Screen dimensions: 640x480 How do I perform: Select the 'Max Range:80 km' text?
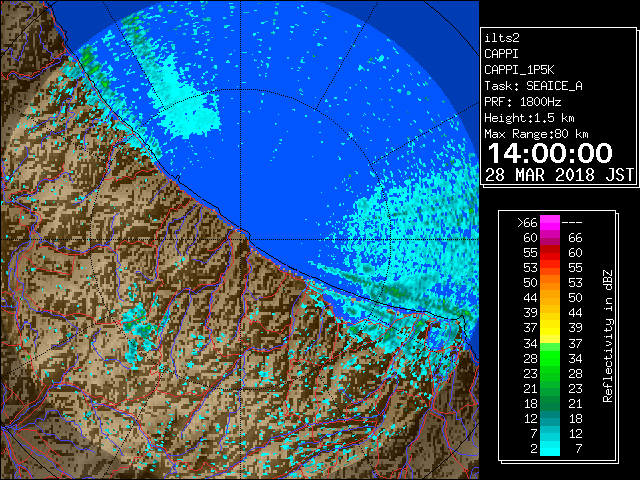click(536, 134)
